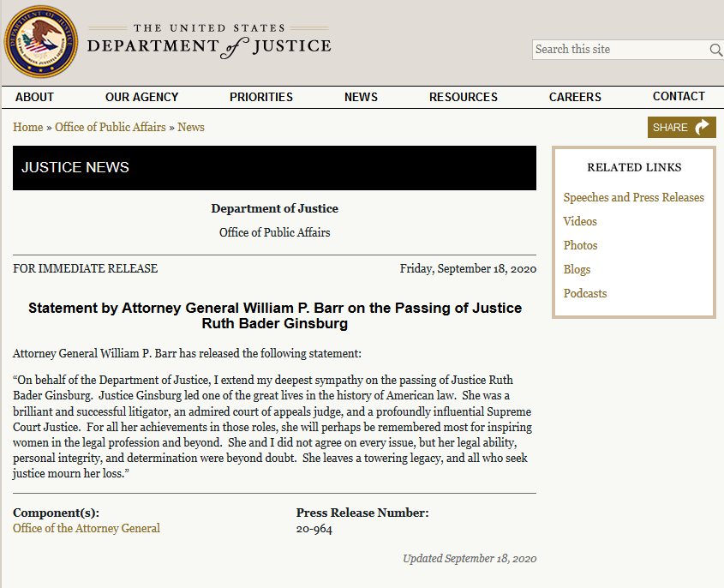
Task: Click the statement headline about Justice Ginsburg
Action: coord(275,315)
